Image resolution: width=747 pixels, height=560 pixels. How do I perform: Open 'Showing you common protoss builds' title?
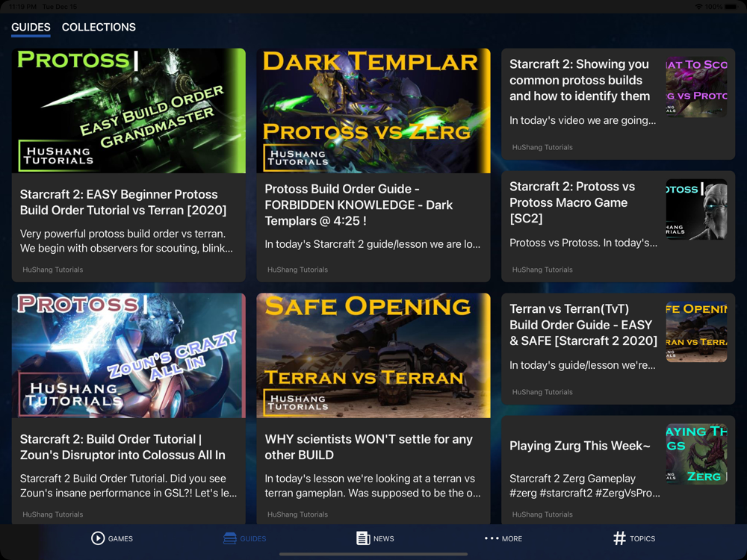pyautogui.click(x=580, y=80)
